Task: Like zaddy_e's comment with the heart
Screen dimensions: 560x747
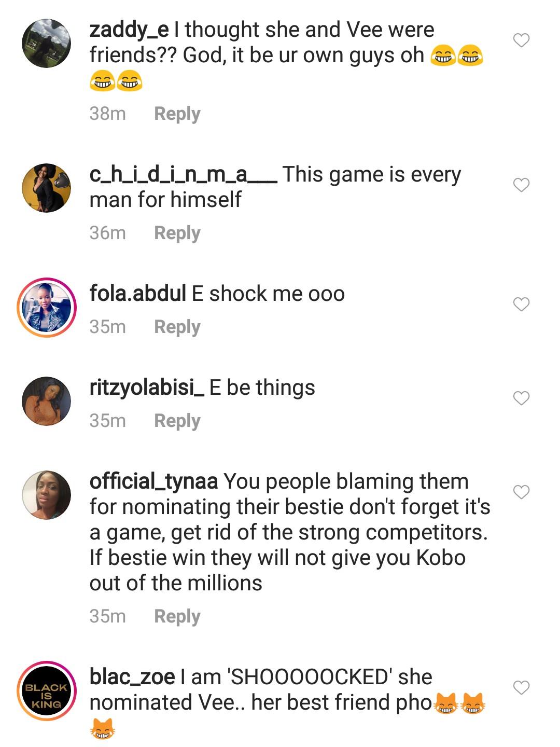Action: [x=521, y=40]
